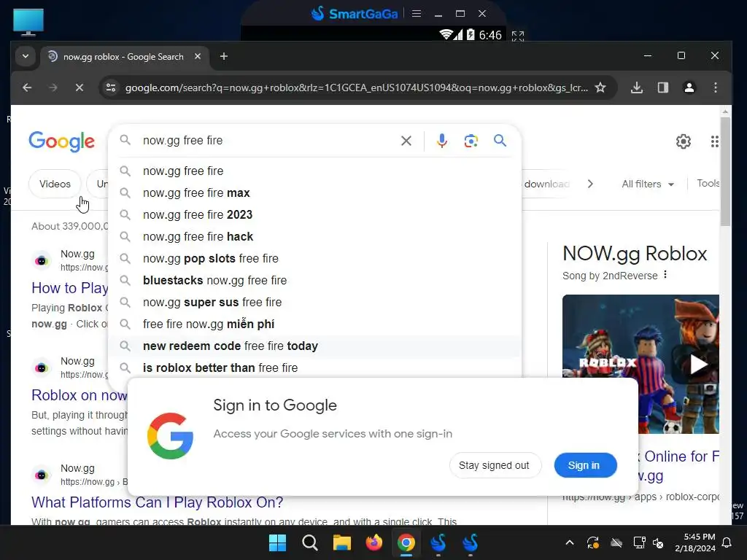This screenshot has height=560, width=747.
Task: Select suggestion now.gg pop slots free fire
Action: [314, 259]
